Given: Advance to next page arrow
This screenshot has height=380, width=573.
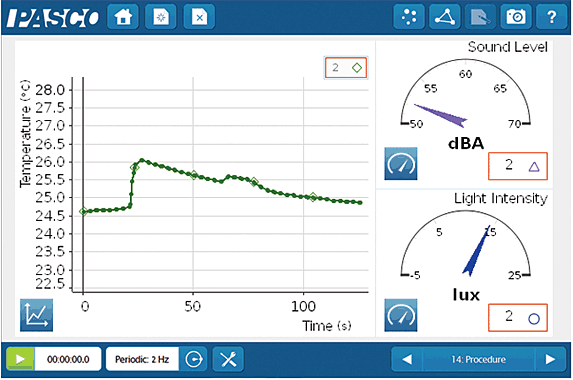Looking at the screenshot, I should click(x=550, y=359).
